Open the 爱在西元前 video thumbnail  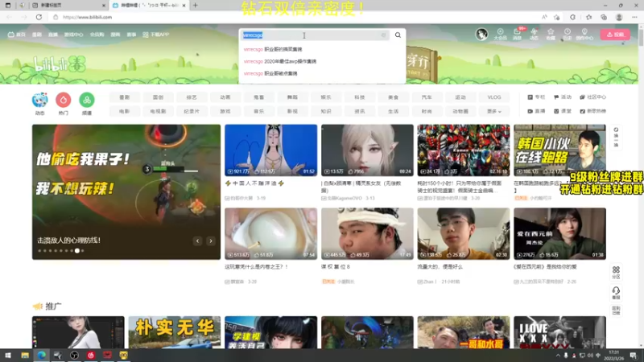559,233
